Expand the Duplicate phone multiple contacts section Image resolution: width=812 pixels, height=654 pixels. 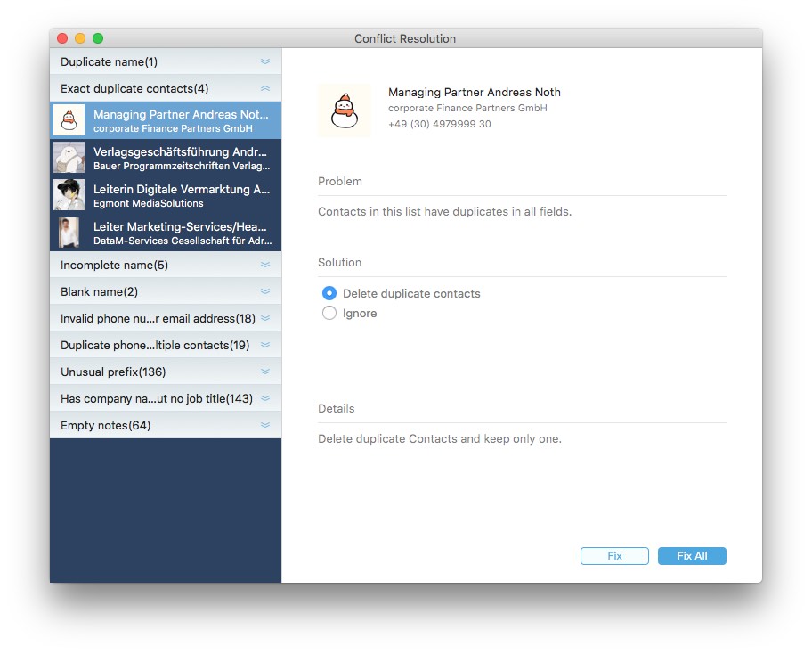point(264,345)
